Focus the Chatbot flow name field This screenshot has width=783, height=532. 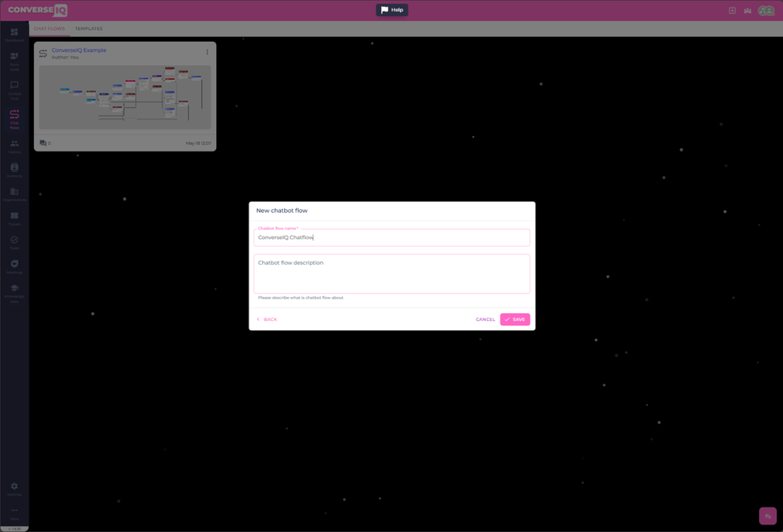click(391, 237)
